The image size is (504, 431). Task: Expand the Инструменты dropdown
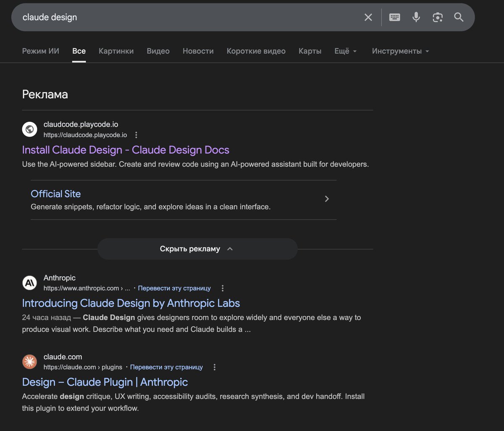(x=401, y=51)
